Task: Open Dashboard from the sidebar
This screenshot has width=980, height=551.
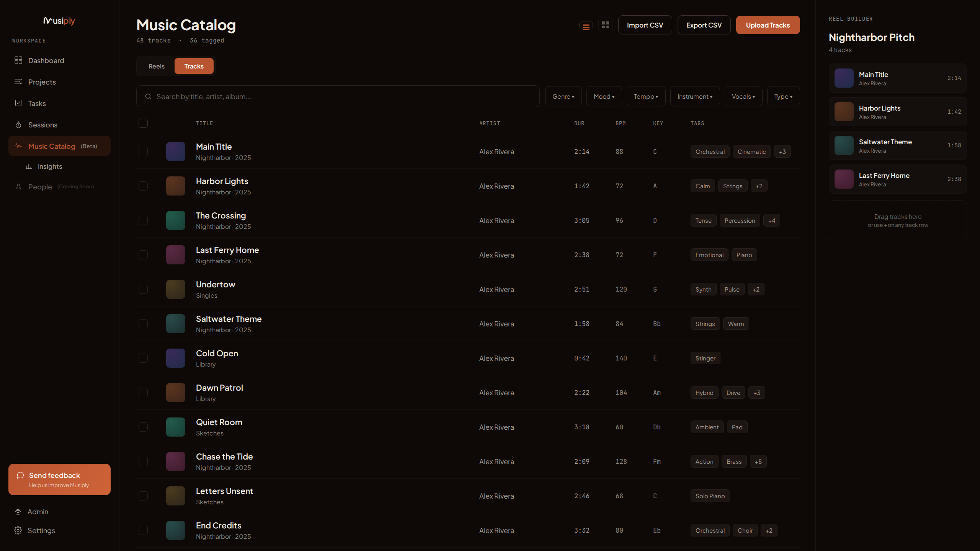Action: tap(59, 60)
